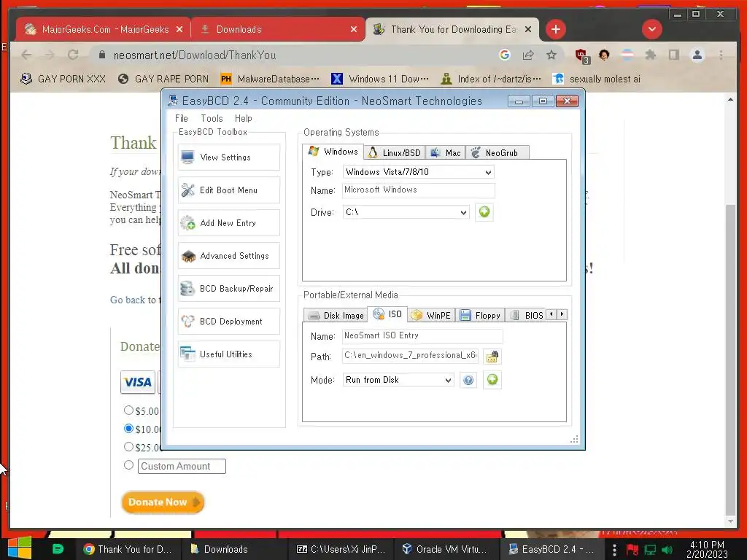Screen dimensions: 747x560
Task: Switch to the Floppy tab
Action: tap(480, 315)
